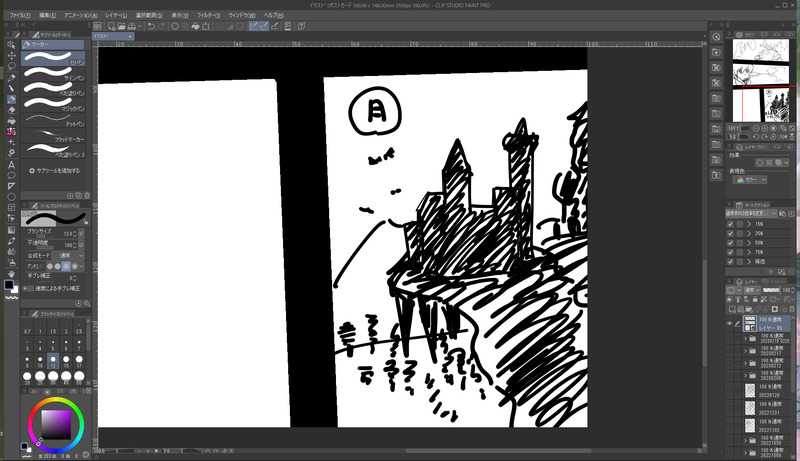
Task: Duplicate the subtool with the copy icon
Action: (x=79, y=195)
